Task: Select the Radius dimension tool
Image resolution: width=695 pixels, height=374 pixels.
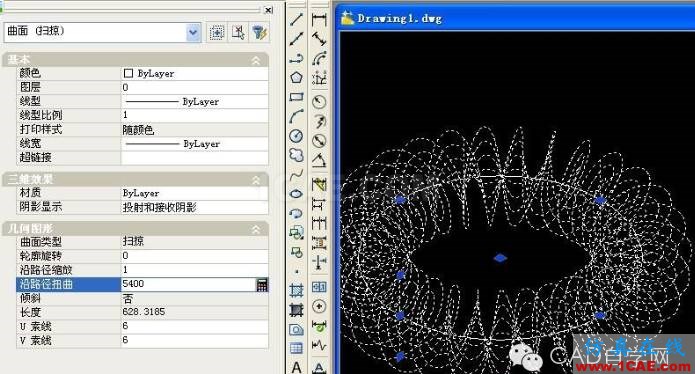Action: (319, 102)
